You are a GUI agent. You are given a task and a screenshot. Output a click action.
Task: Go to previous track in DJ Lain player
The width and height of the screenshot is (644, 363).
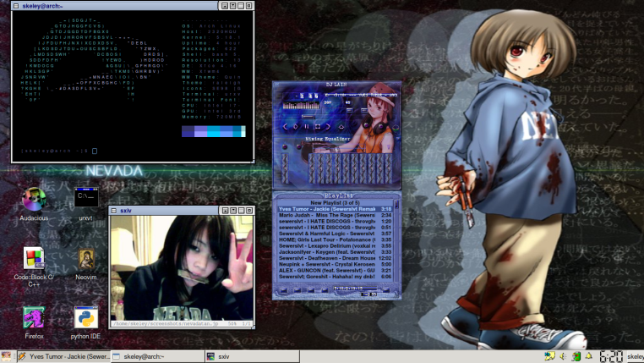click(x=286, y=127)
